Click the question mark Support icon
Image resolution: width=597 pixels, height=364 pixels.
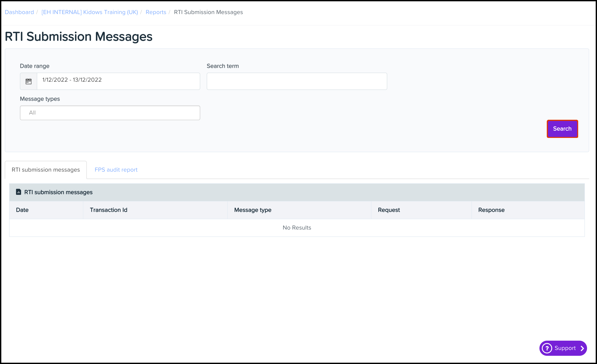click(547, 348)
